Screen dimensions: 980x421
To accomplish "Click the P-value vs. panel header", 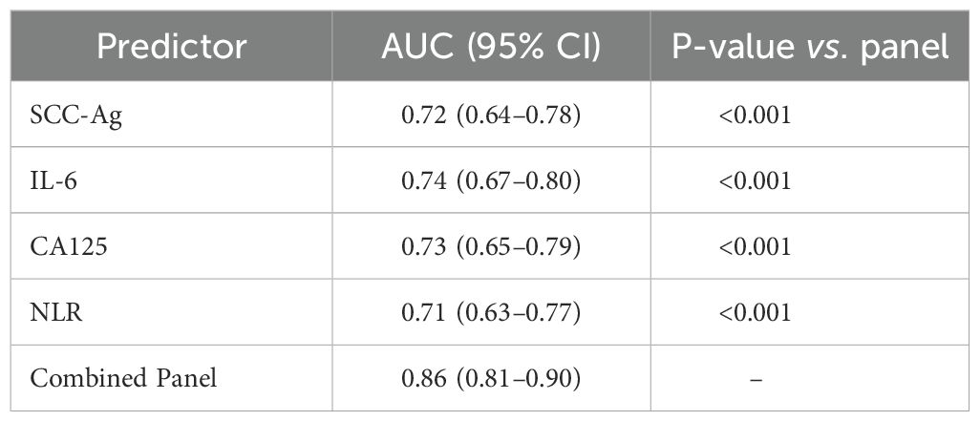I will coord(810,46).
